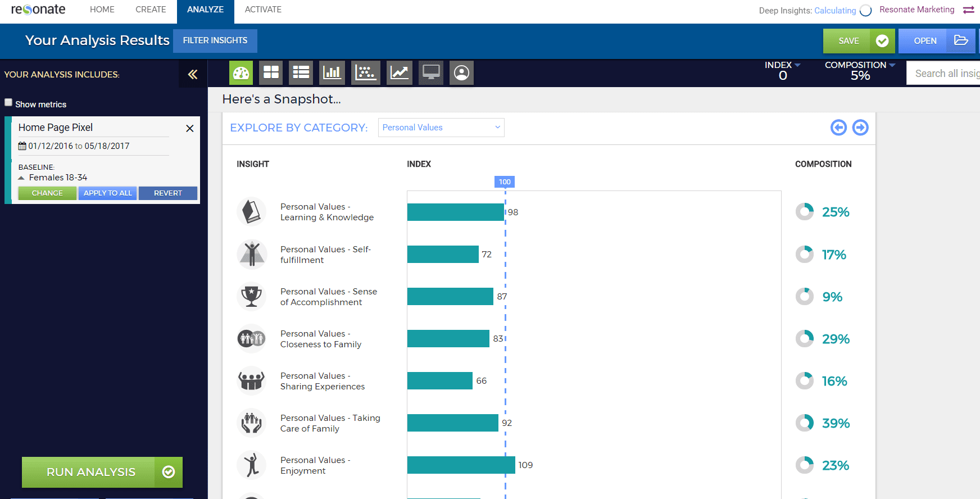Viewport: 980px width, 499px height.
Task: Go to the ACTIVATE tab
Action: (x=263, y=10)
